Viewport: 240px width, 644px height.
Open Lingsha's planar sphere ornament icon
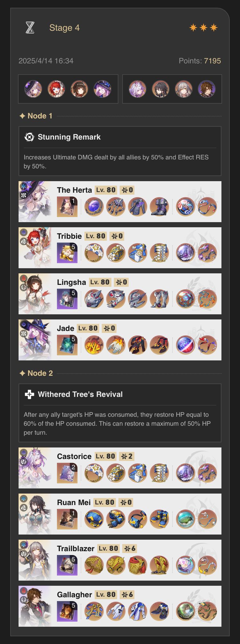coord(186,299)
